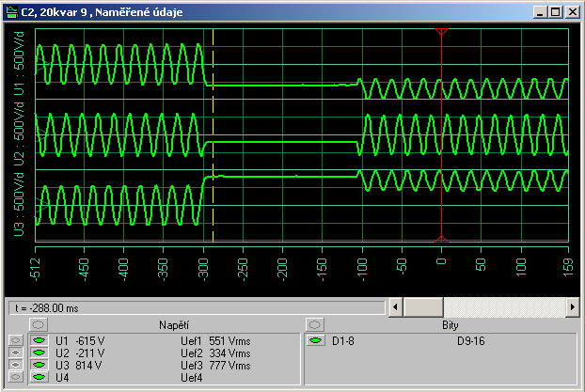Image resolution: width=585 pixels, height=392 pixels.
Task: Click the right arrow of the horizontal scrollbar
Action: pyautogui.click(x=573, y=307)
